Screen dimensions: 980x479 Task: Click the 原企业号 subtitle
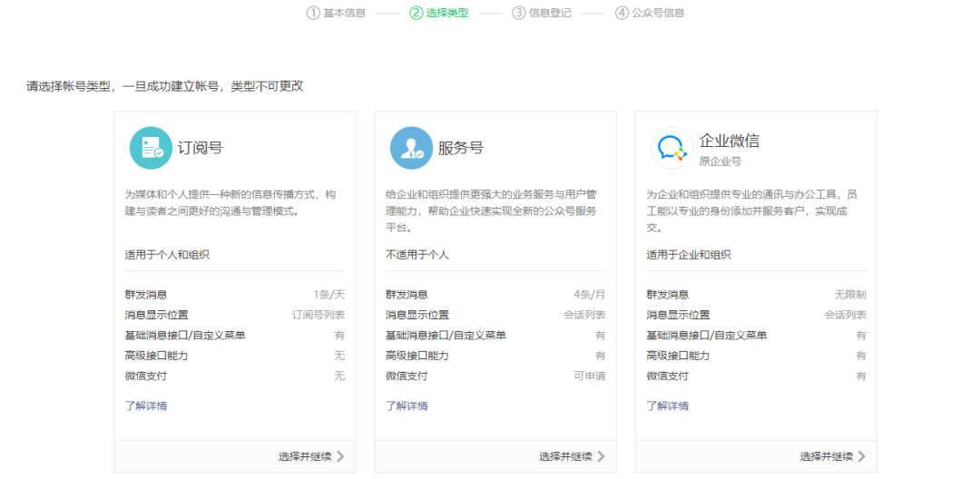click(720, 161)
